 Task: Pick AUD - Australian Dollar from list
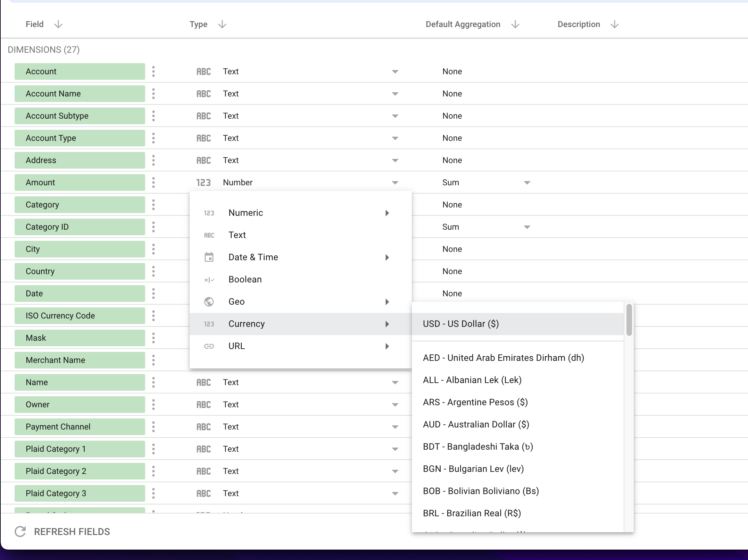[476, 424]
